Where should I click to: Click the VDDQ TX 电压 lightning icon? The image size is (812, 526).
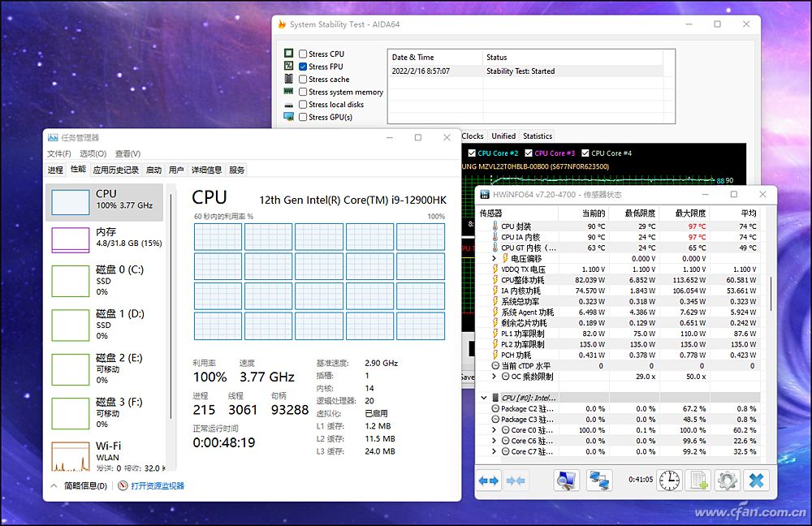(x=495, y=269)
